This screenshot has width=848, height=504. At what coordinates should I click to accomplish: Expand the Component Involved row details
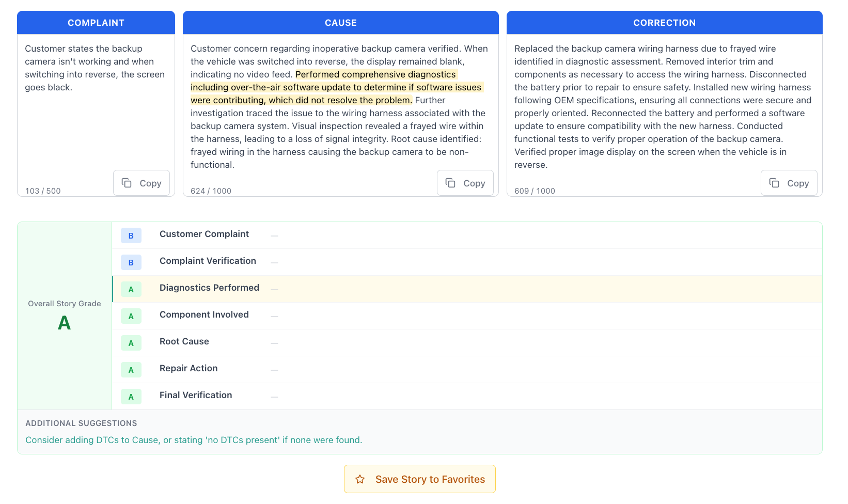pos(274,316)
